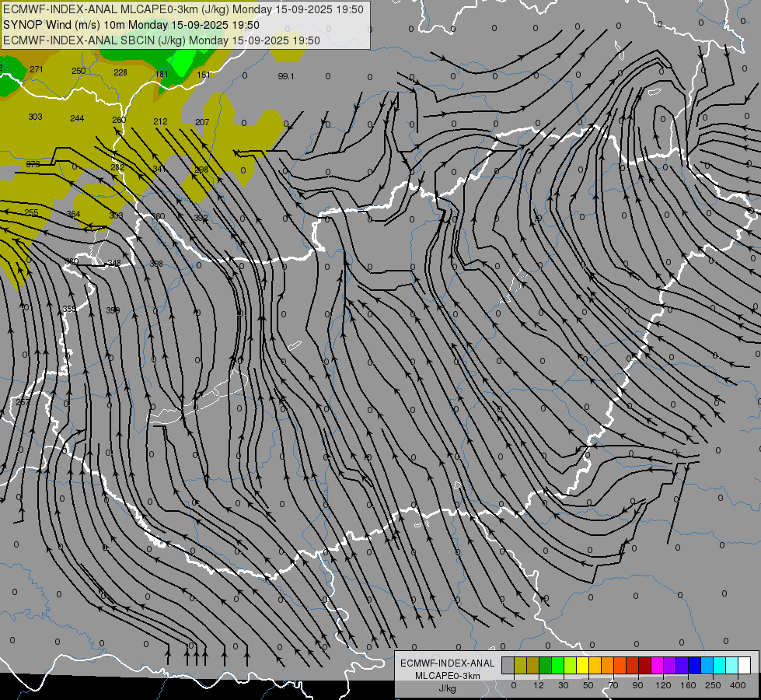Click the map value 873
The width and height of the screenshot is (761, 700).
(33, 164)
